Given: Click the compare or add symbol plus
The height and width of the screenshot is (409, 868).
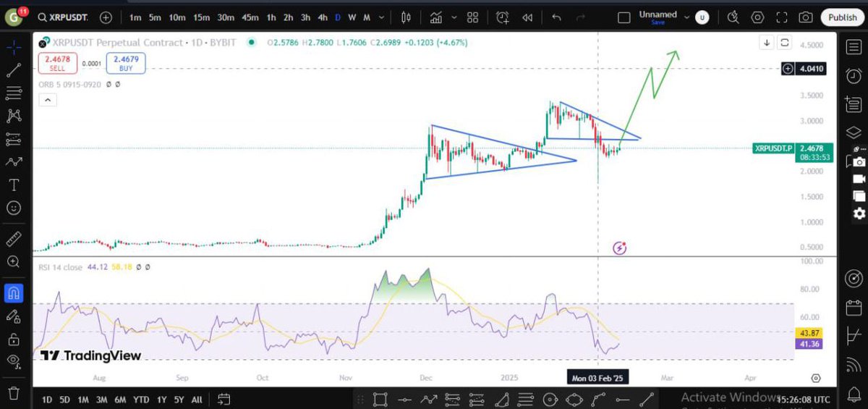Looking at the screenshot, I should click(x=106, y=17).
